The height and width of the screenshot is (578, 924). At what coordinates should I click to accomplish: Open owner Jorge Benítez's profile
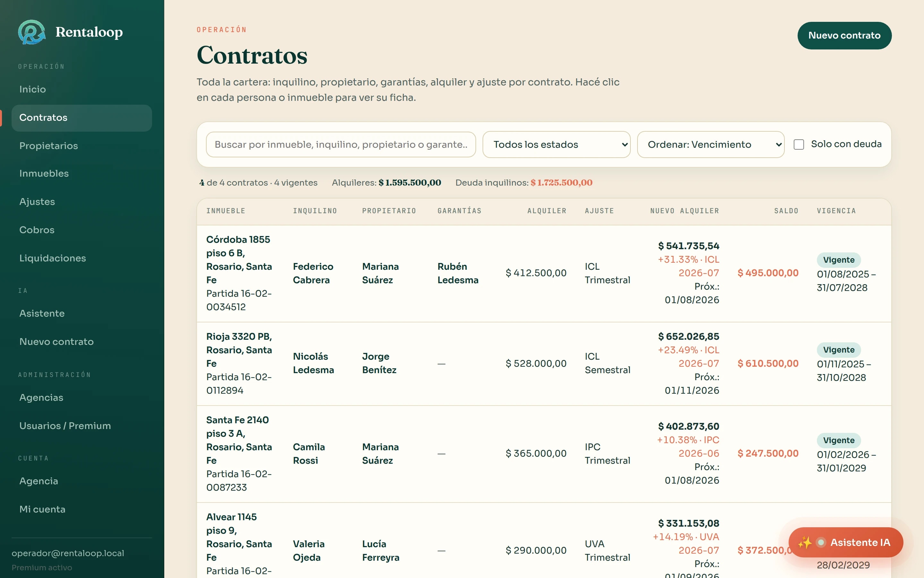click(379, 363)
